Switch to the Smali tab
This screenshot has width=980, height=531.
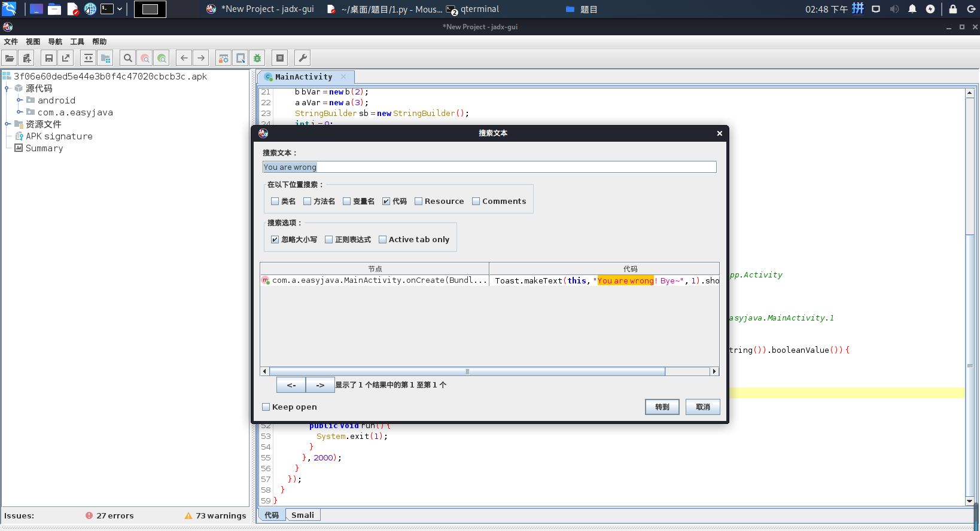tap(303, 515)
